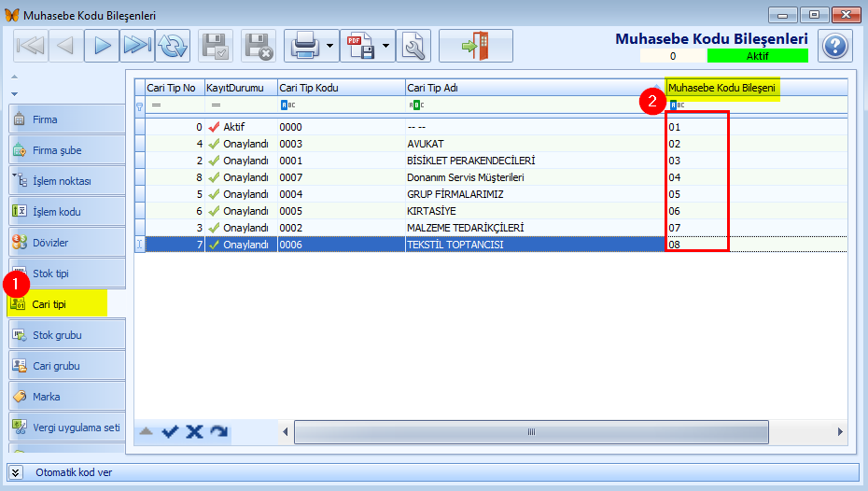Jump to last record button
The height and width of the screenshot is (491, 868).
coord(136,46)
